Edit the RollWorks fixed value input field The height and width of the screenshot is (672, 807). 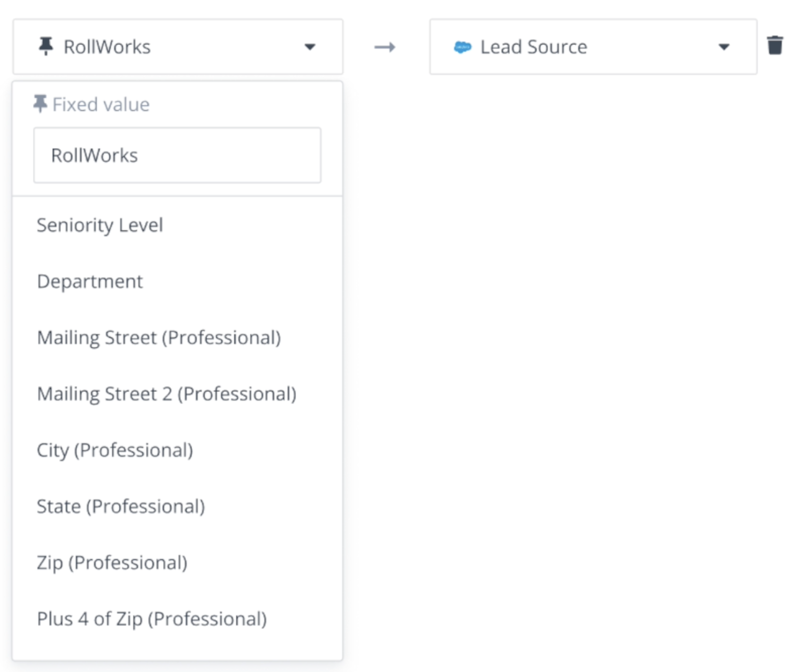pyautogui.click(x=177, y=155)
